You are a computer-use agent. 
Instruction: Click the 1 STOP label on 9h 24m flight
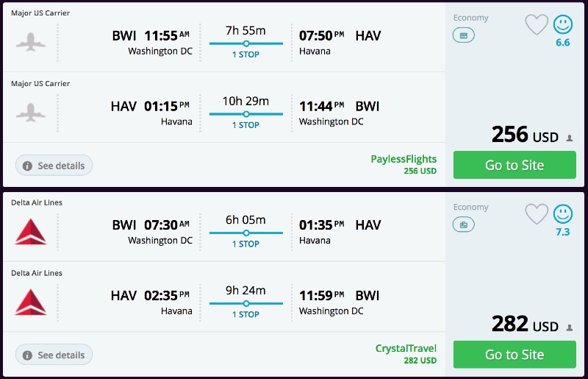(245, 314)
